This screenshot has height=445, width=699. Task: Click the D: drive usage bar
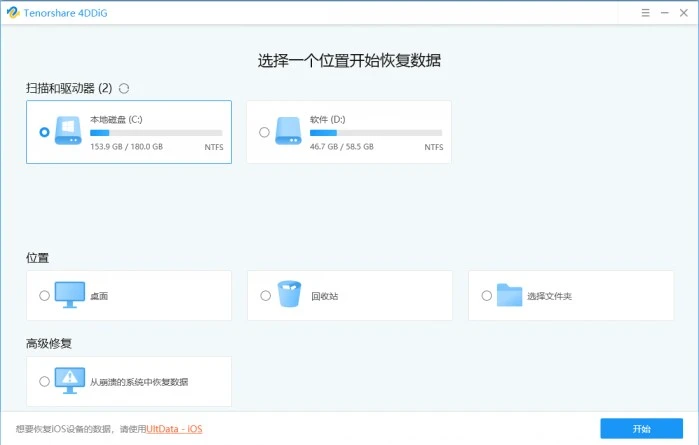point(376,132)
